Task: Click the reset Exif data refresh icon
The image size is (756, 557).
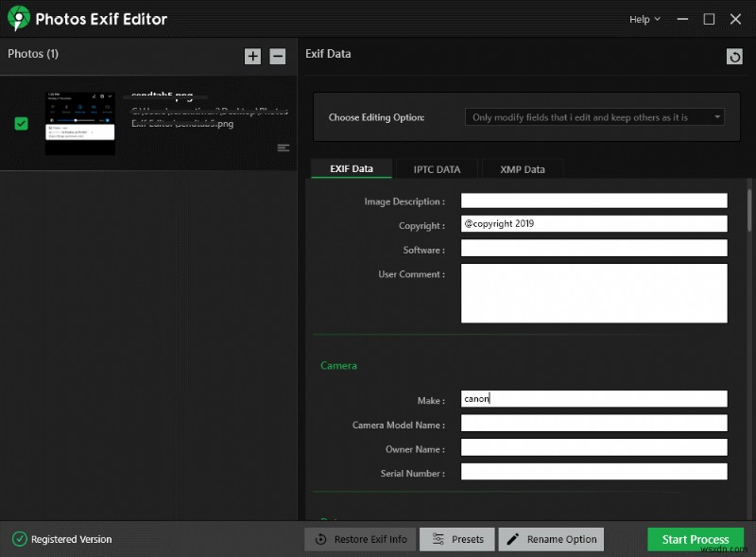Action: pos(734,57)
